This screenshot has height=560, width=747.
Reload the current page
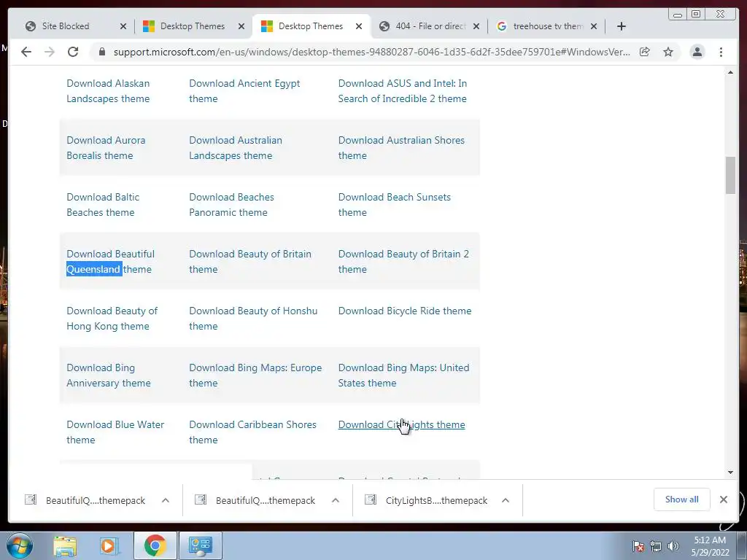(73, 52)
